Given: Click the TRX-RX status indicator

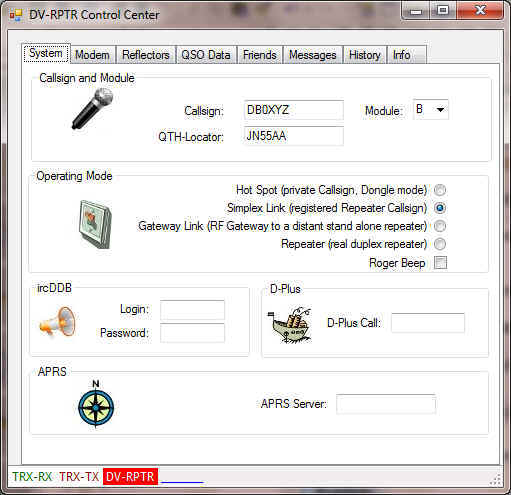Looking at the screenshot, I should [x=32, y=477].
